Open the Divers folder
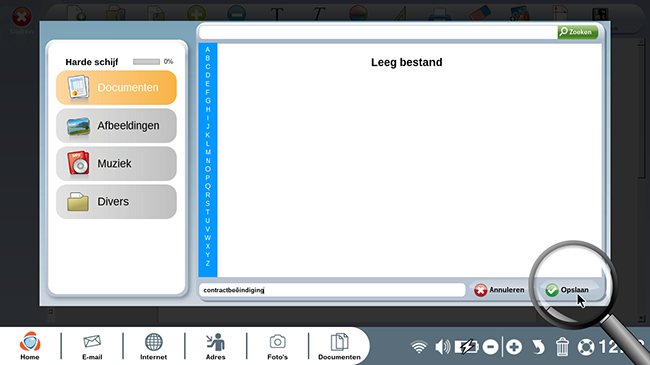 (x=116, y=202)
